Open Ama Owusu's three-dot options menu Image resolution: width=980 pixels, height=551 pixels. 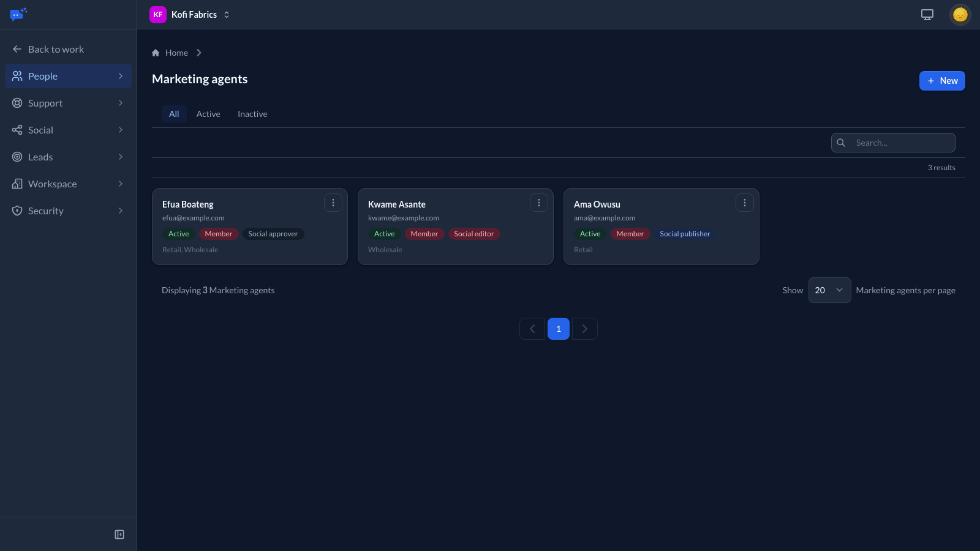(x=745, y=203)
